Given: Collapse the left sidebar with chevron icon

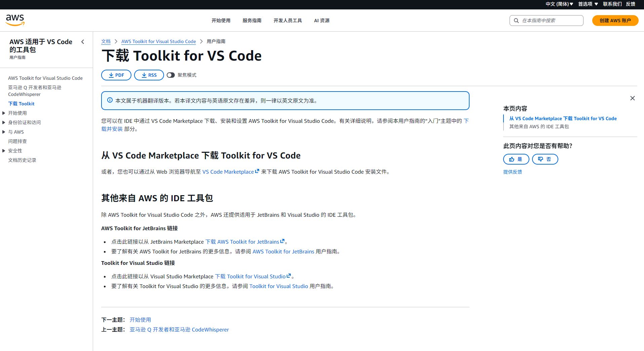Looking at the screenshot, I should point(83,42).
